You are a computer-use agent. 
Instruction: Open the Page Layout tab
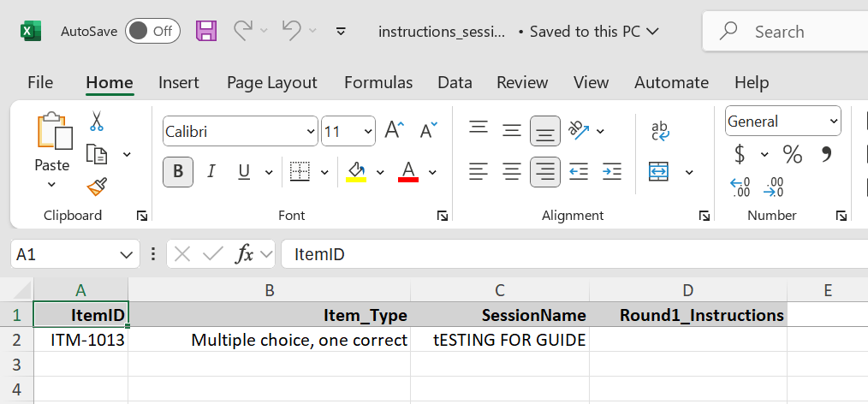(x=271, y=83)
